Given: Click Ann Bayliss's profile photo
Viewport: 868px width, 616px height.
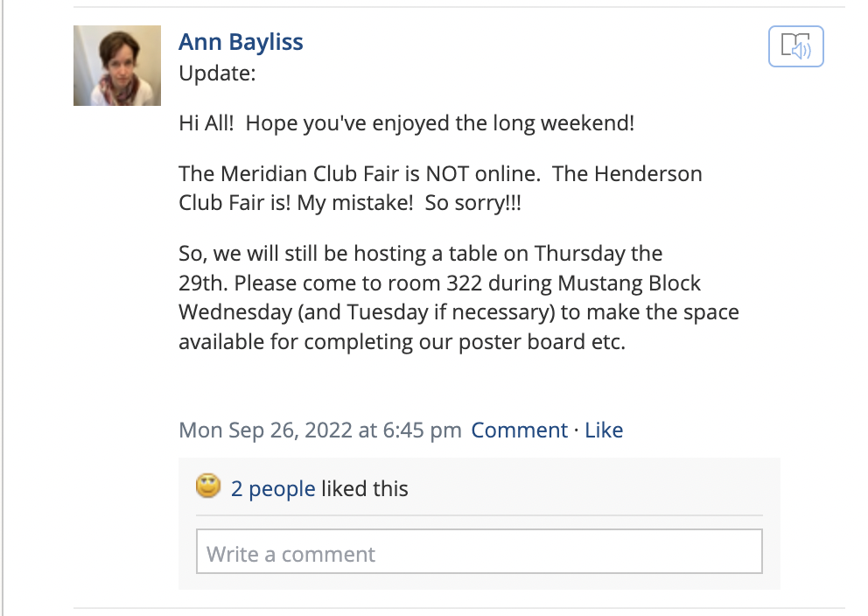Looking at the screenshot, I should pos(117,66).
